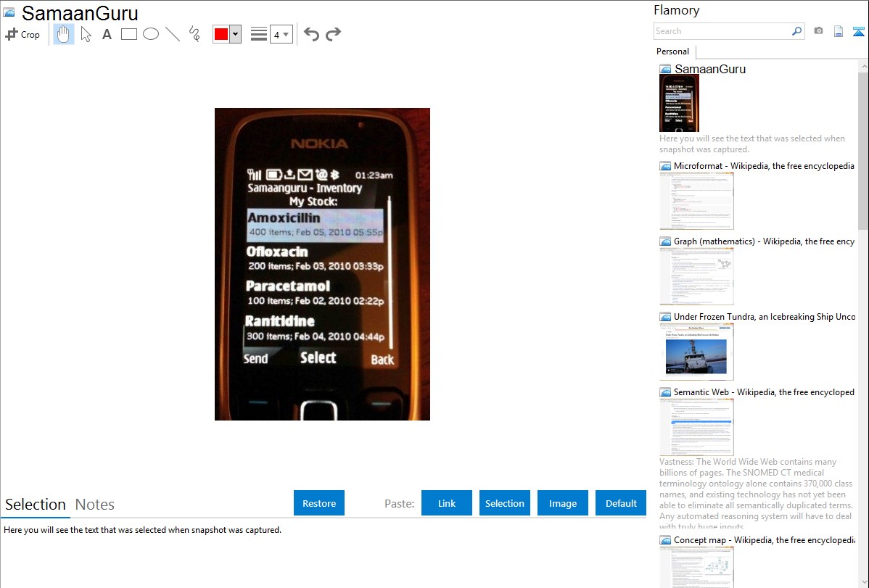Click Concept map - Wikipedia entry title
The height and width of the screenshot is (588, 869).
pos(764,539)
